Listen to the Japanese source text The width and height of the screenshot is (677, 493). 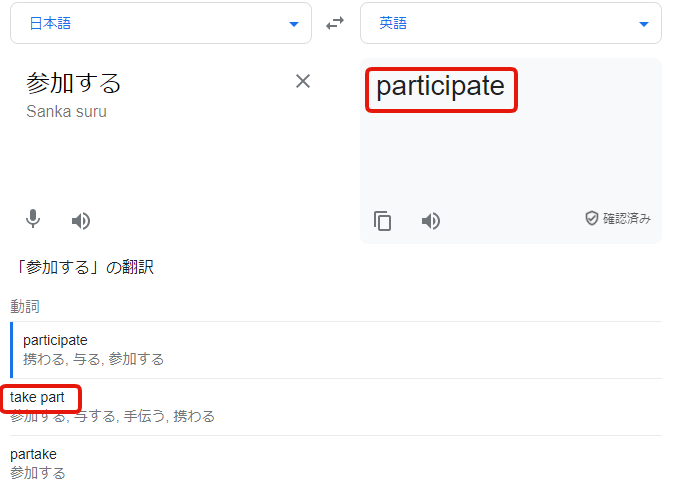pyautogui.click(x=81, y=221)
